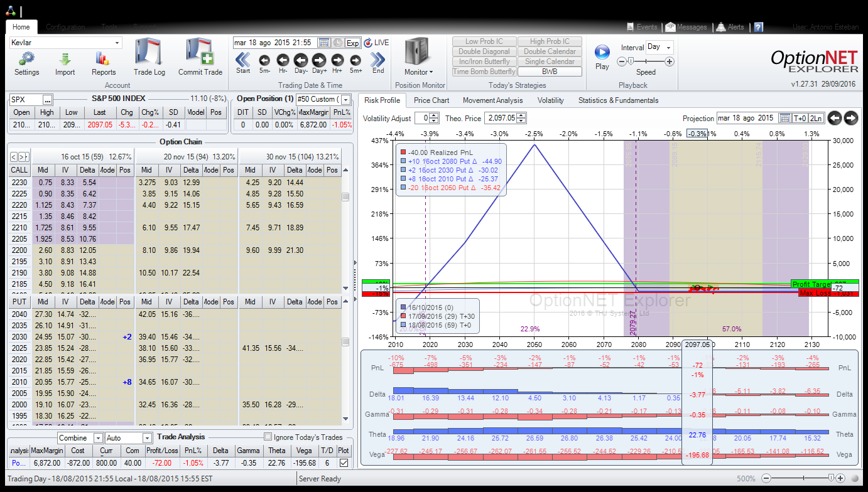The image size is (868, 492).
Task: Open the Reports chart icon
Action: coord(103,59)
